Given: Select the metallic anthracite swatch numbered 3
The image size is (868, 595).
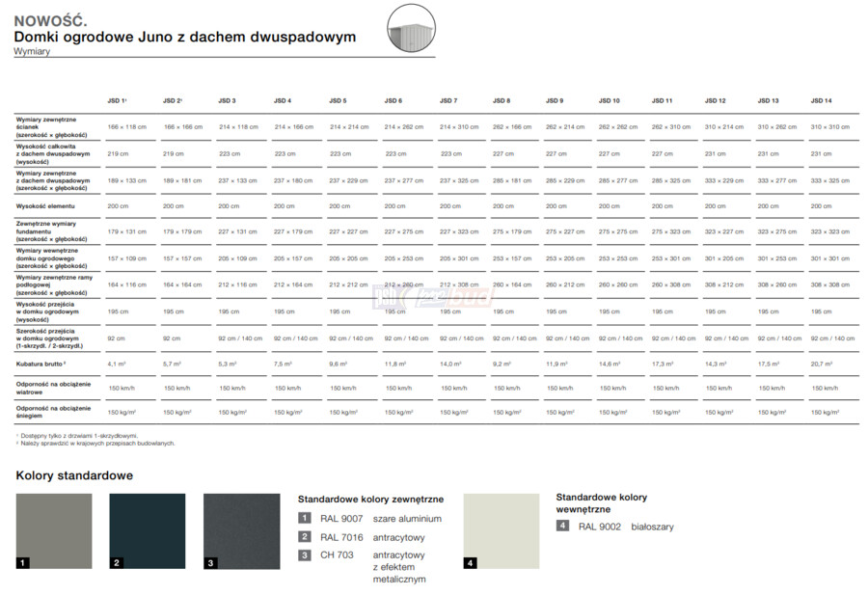Looking at the screenshot, I should pos(240,531).
